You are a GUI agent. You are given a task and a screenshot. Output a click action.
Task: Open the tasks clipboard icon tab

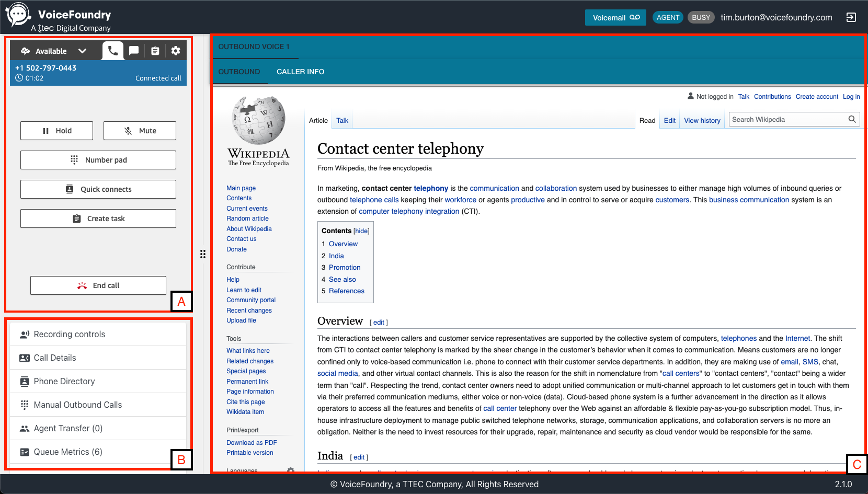click(x=155, y=51)
